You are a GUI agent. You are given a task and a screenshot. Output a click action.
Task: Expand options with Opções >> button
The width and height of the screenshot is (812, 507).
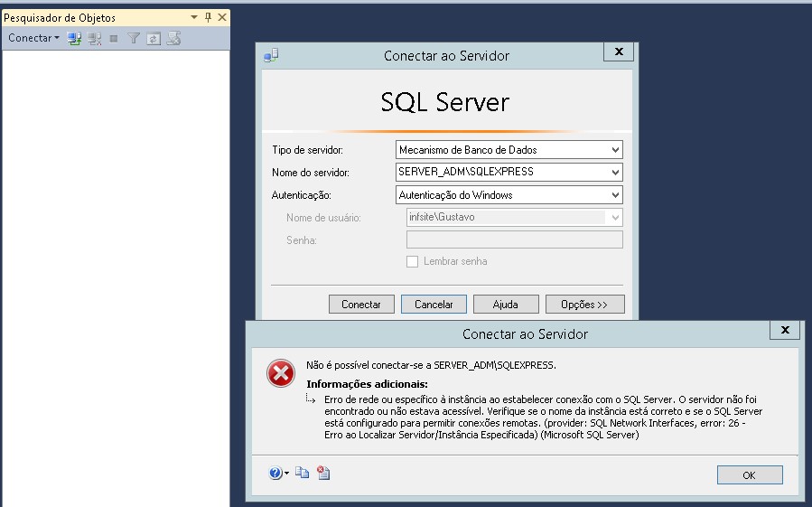585,305
